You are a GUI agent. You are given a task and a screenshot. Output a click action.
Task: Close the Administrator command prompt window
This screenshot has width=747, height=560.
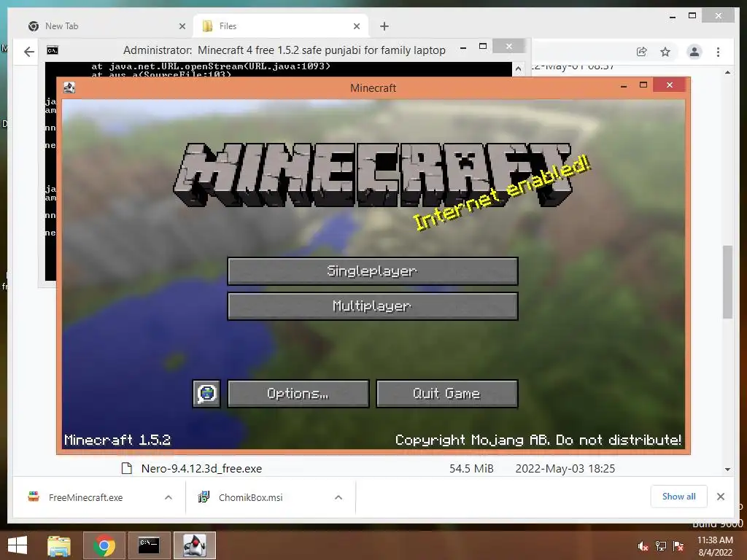tap(508, 46)
